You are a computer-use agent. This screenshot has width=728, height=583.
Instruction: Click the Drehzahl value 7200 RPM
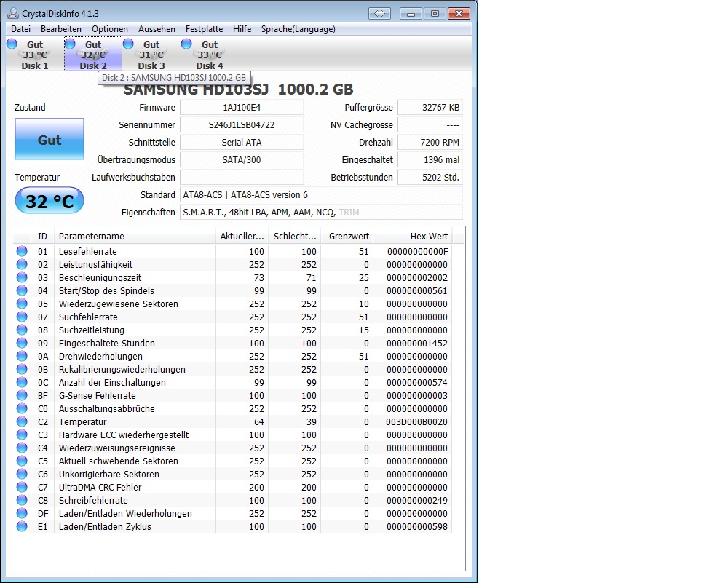(430, 142)
